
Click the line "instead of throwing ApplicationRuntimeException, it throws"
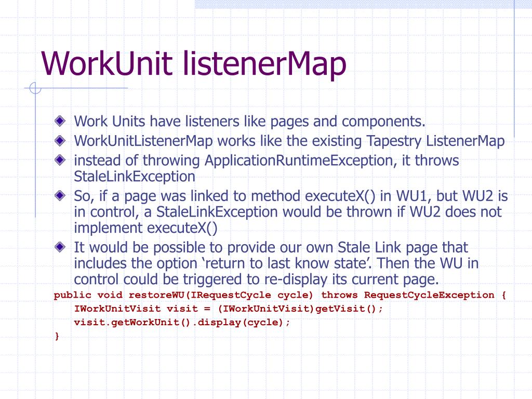(x=267, y=161)
